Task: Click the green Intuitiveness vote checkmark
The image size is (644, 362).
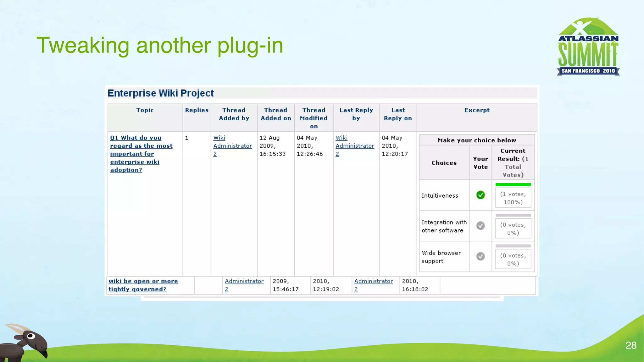Action: point(480,195)
